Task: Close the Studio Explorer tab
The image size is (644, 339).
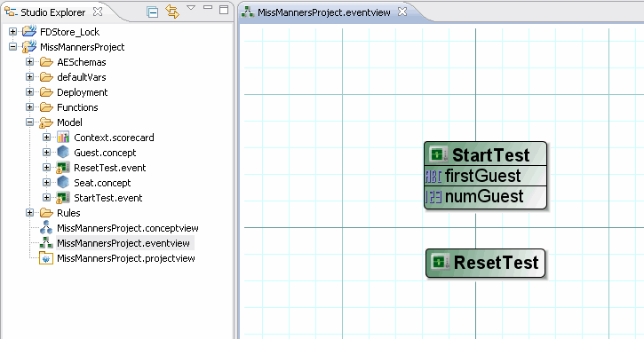Action: click(x=98, y=12)
